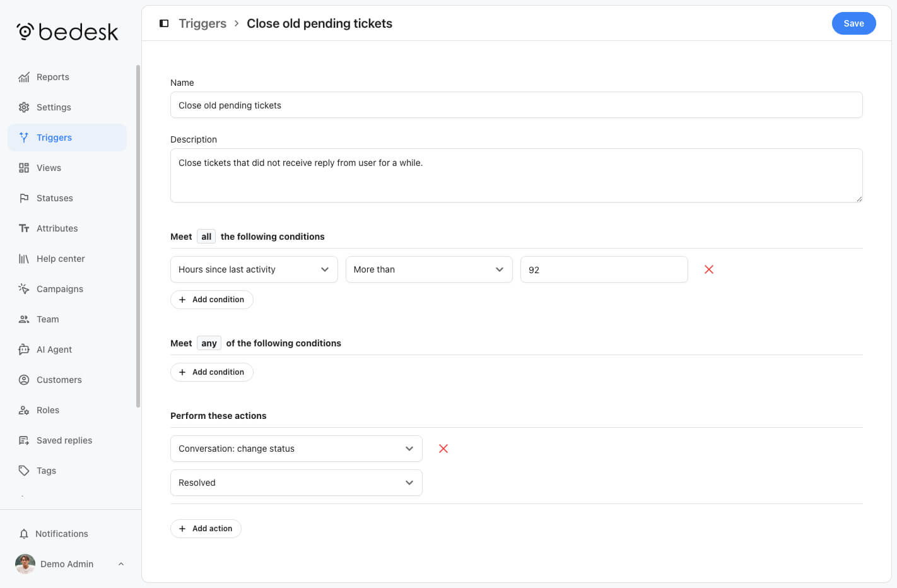Open Campaigns from the sidebar
Image resolution: width=897 pixels, height=588 pixels.
[x=67, y=289]
